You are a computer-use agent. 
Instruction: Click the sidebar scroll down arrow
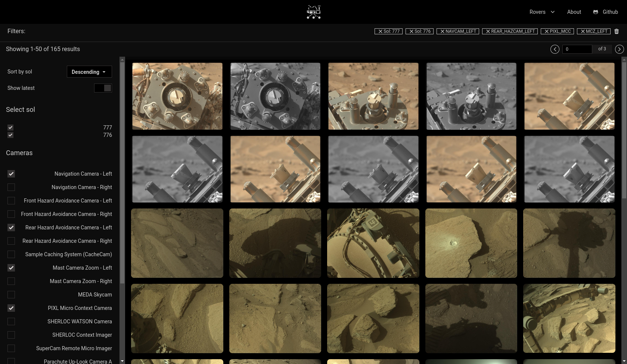(122, 361)
